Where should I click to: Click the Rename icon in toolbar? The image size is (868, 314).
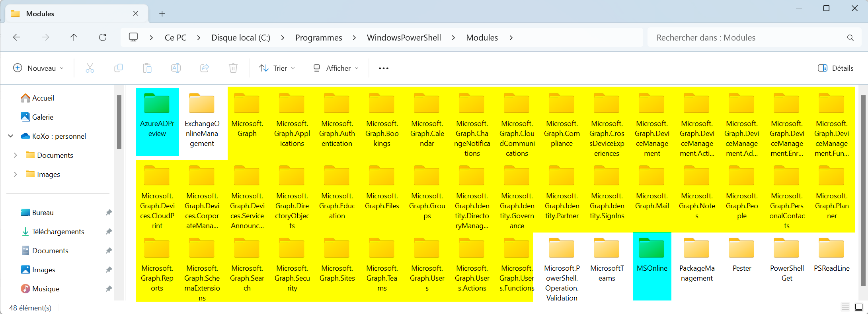(176, 68)
